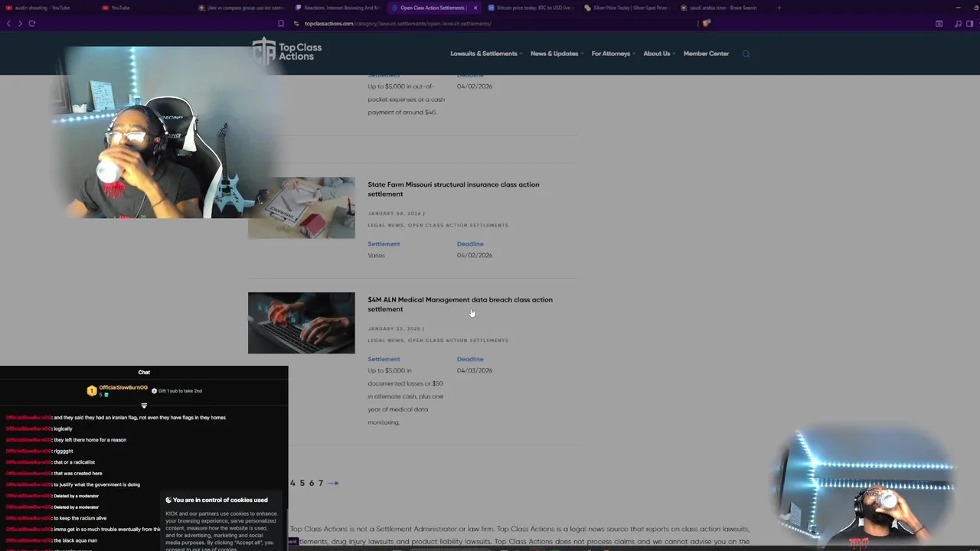
Task: Reload the page with the refresh icon
Action: (31, 24)
